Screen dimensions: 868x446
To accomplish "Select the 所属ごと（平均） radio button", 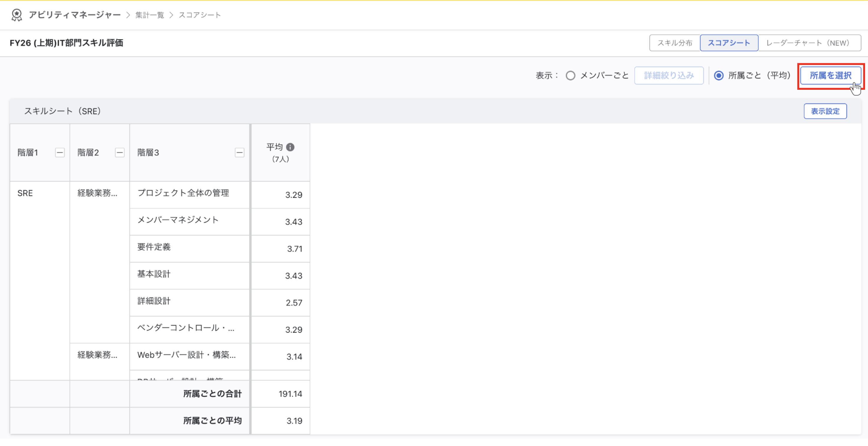I will (x=718, y=76).
